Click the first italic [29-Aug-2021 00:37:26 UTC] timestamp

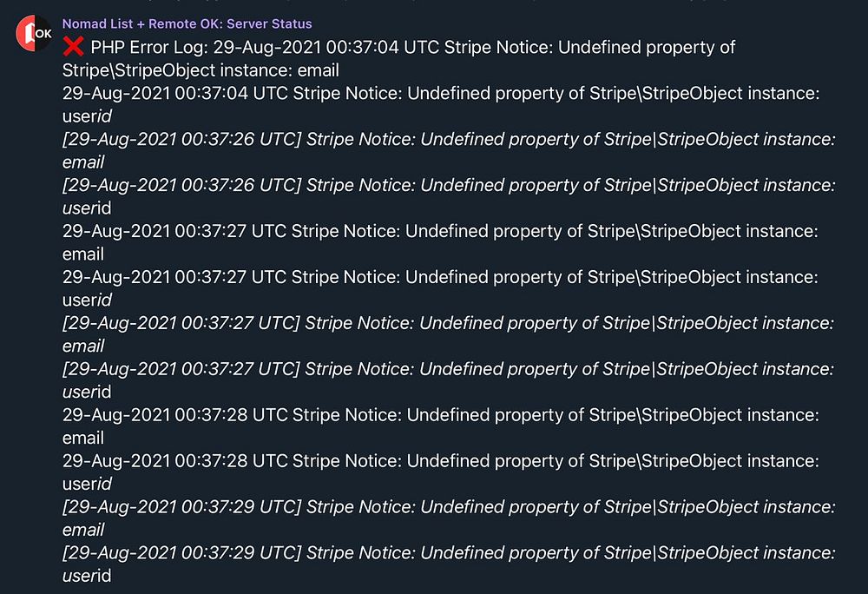coord(181,139)
